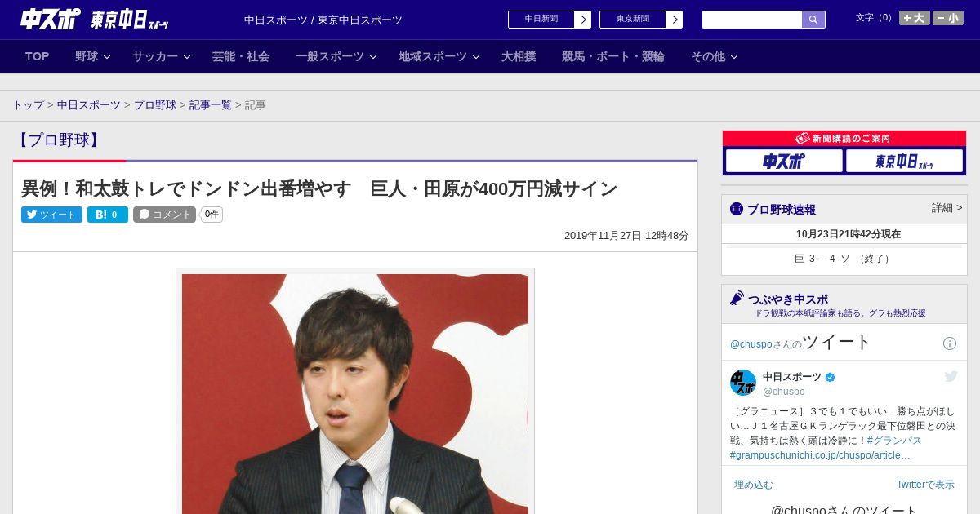Open 詳細 > for プロ野球速報
980x514 pixels.
tap(947, 208)
